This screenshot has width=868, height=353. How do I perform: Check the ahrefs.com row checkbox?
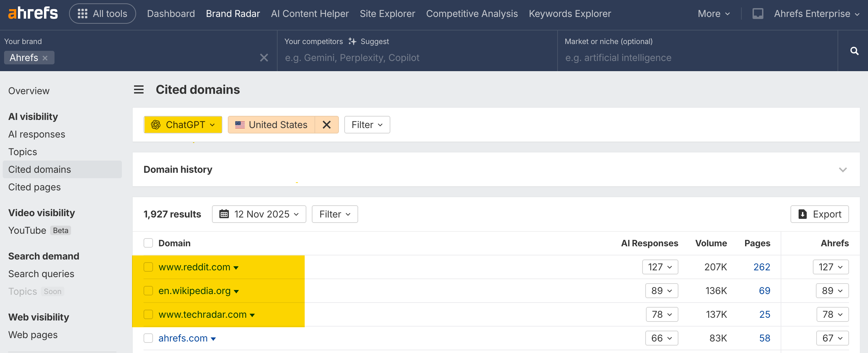(x=148, y=338)
